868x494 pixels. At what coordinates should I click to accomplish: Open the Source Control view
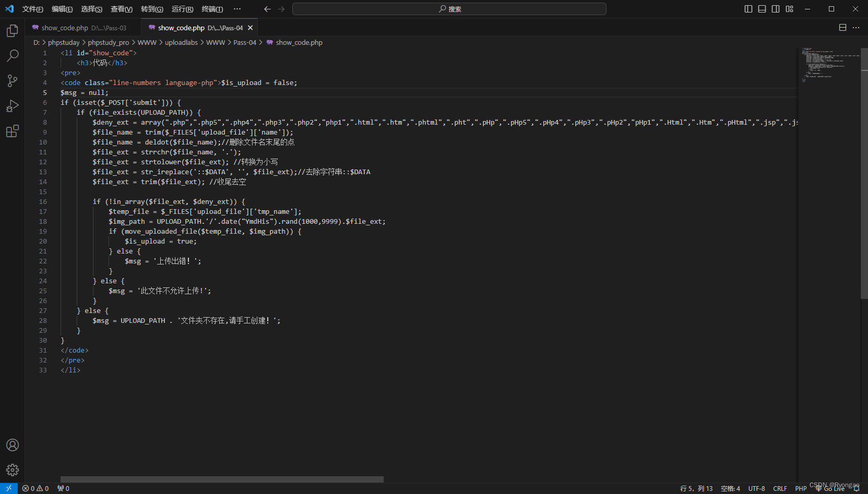coord(13,80)
